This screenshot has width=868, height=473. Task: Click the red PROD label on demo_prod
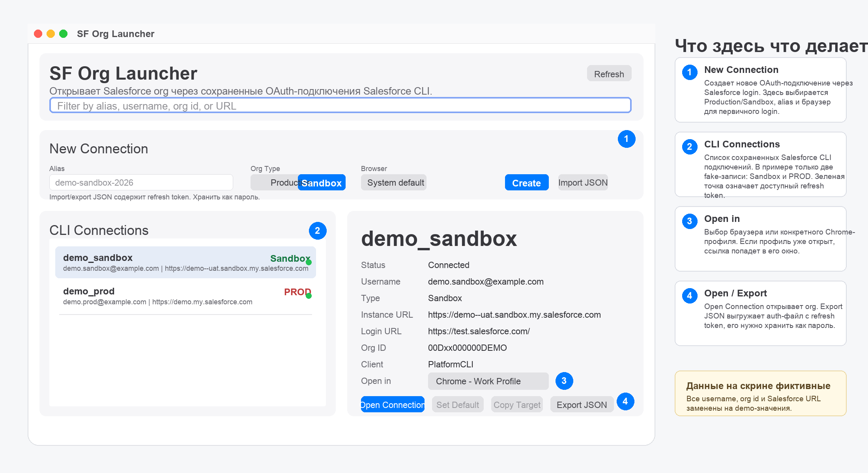tap(297, 292)
